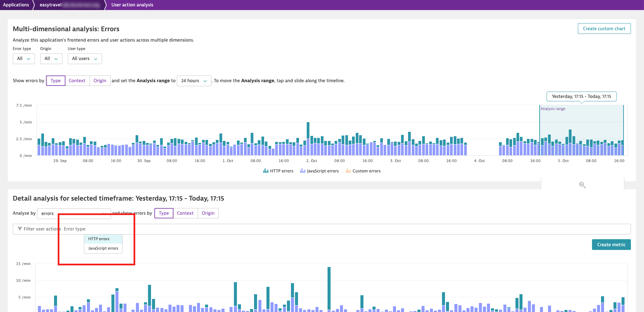Toggle JavaScript errors legend icon
644x312 pixels.
(303, 171)
